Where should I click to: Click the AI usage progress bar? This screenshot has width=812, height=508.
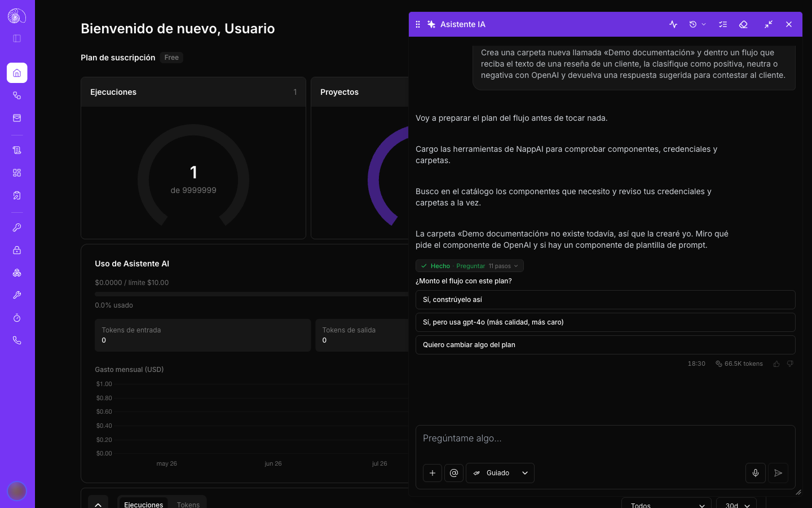(x=251, y=294)
